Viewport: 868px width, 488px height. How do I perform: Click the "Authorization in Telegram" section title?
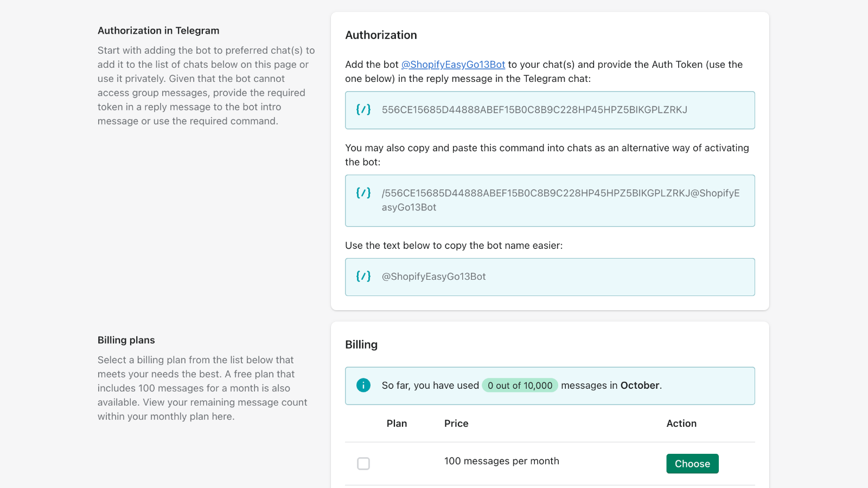coord(158,31)
